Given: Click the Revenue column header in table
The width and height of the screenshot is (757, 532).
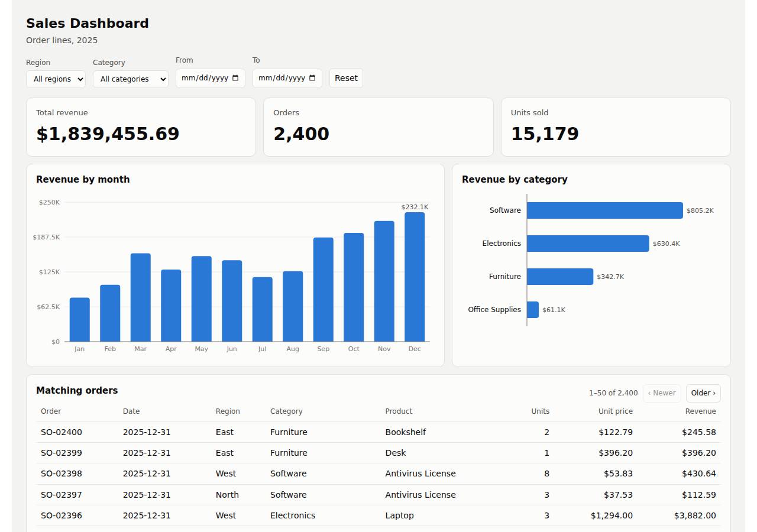Looking at the screenshot, I should pyautogui.click(x=700, y=411).
